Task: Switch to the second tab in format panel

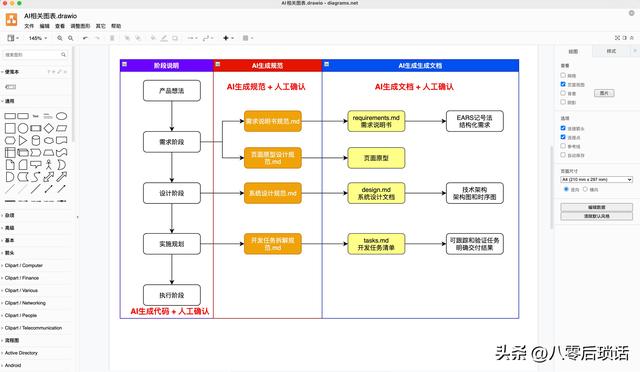Action: point(611,51)
